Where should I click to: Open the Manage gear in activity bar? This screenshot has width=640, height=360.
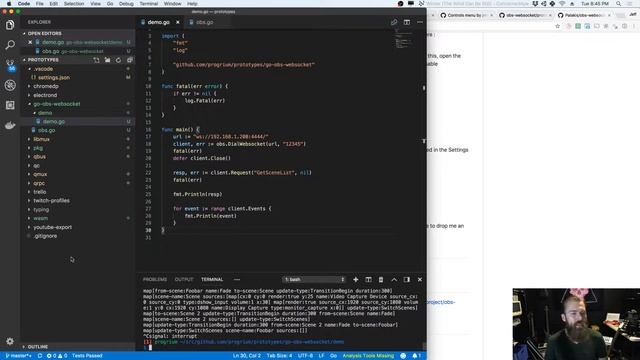pyautogui.click(x=10, y=341)
